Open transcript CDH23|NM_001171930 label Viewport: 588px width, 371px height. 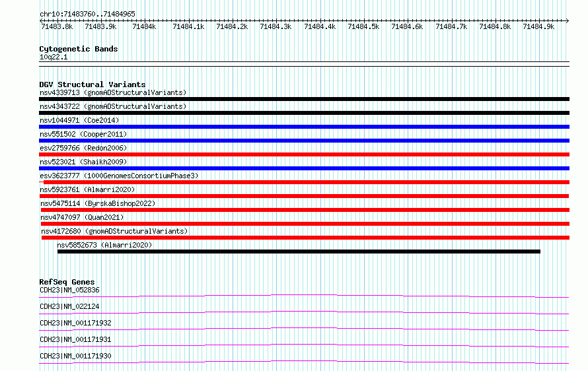pyautogui.click(x=76, y=356)
